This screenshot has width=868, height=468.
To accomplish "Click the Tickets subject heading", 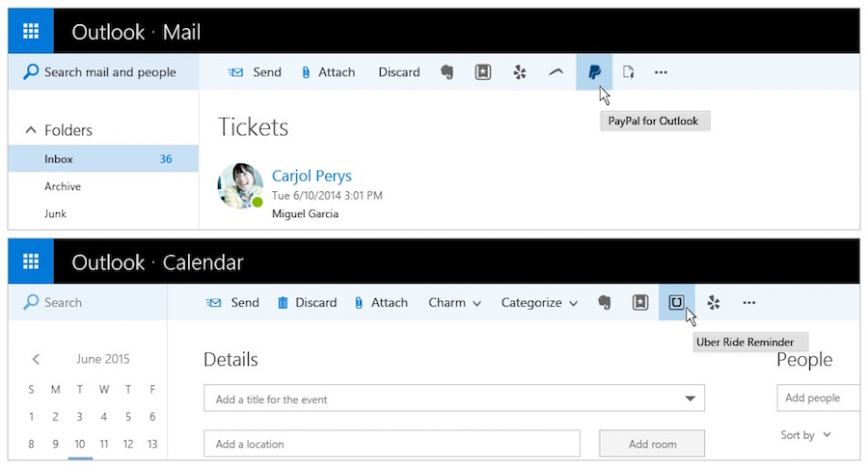I will pos(253,126).
